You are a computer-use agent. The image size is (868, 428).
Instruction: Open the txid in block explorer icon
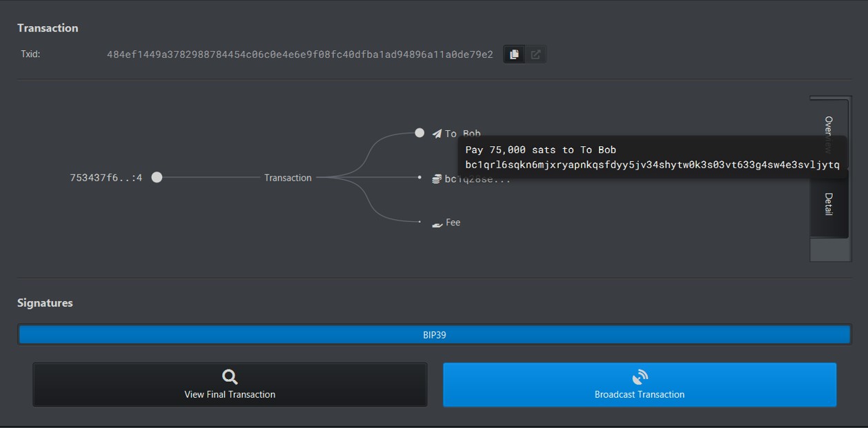[535, 54]
